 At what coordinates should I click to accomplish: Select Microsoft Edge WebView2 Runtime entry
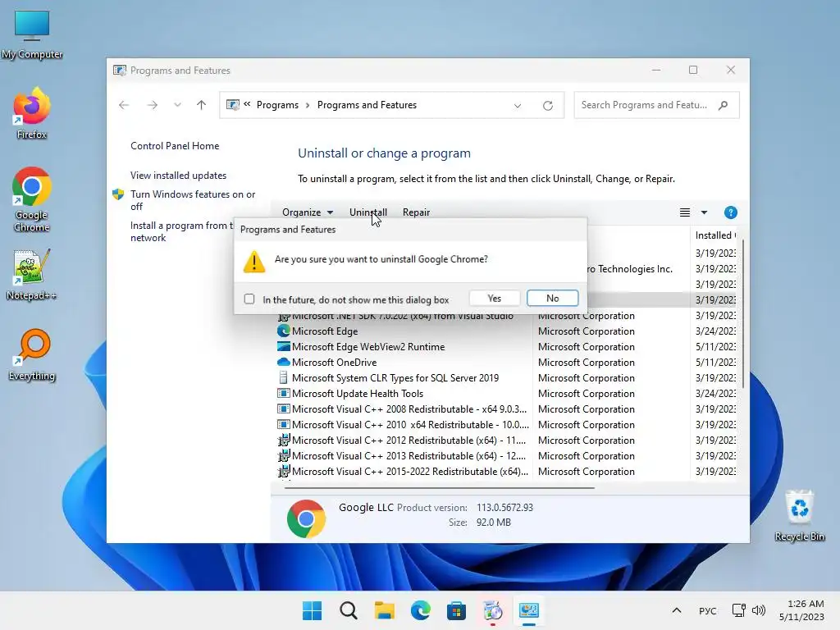[x=368, y=347]
